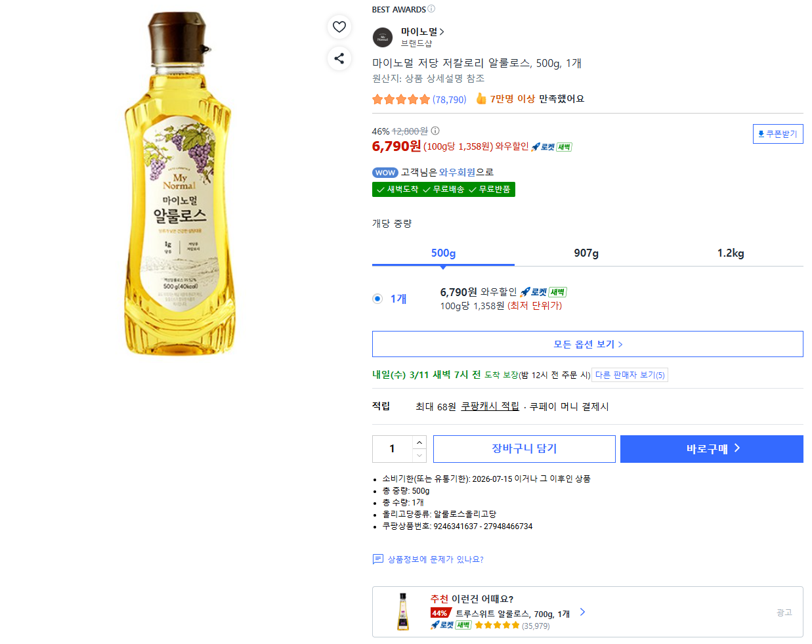Click the BEST AWARDS info icon
This screenshot has height=644, width=812.
[x=431, y=9]
